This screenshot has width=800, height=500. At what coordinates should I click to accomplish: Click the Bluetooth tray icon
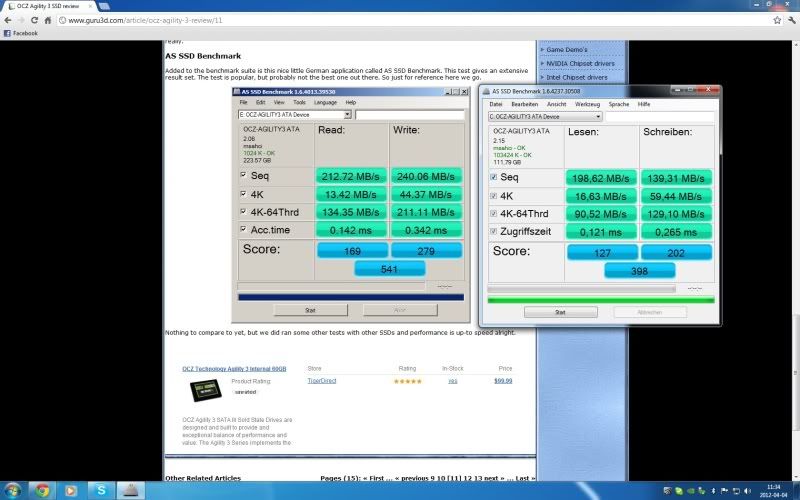tap(713, 491)
